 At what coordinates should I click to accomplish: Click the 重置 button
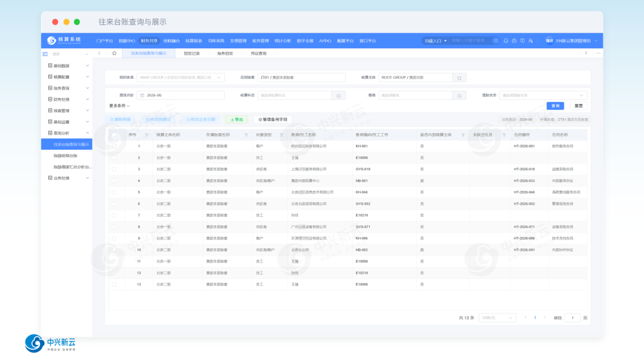coord(578,106)
